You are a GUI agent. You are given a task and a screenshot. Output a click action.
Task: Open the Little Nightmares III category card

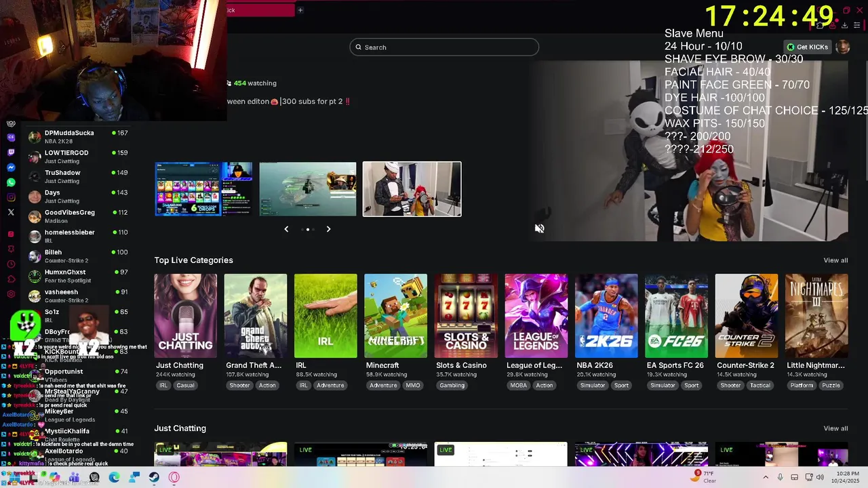(x=816, y=315)
